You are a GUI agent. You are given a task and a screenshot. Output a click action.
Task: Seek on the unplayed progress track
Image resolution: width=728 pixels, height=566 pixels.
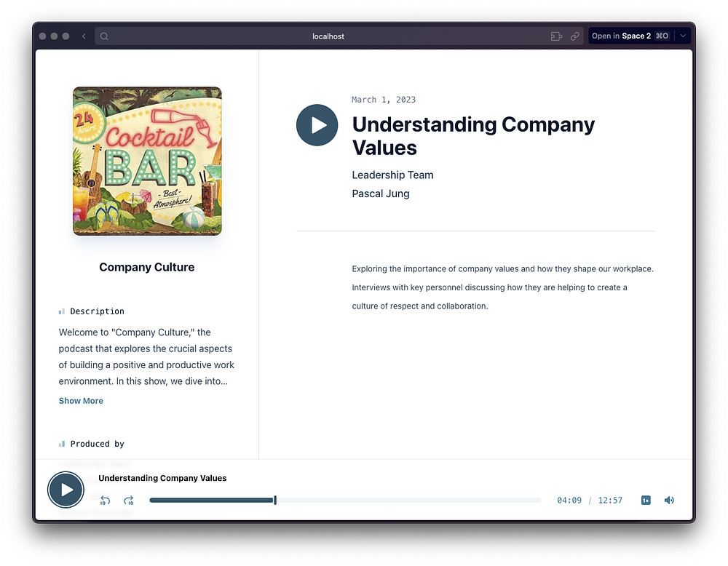pos(409,500)
